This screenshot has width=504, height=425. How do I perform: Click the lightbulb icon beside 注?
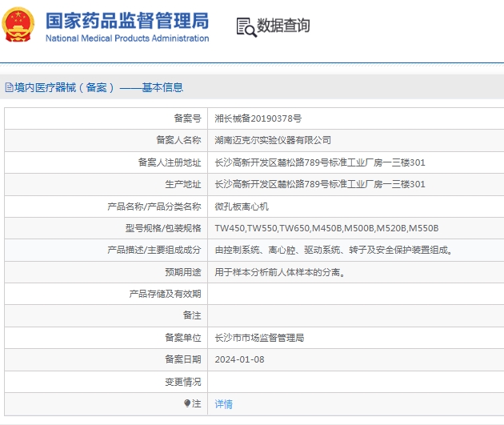point(187,403)
